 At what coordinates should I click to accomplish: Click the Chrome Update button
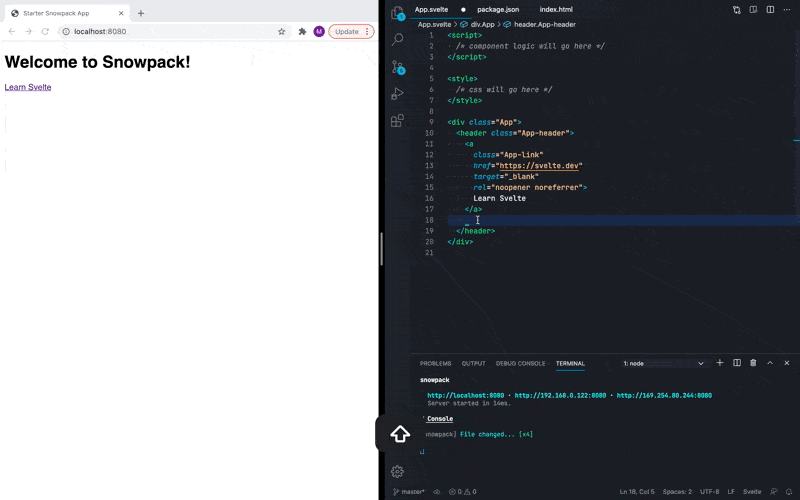coord(350,31)
